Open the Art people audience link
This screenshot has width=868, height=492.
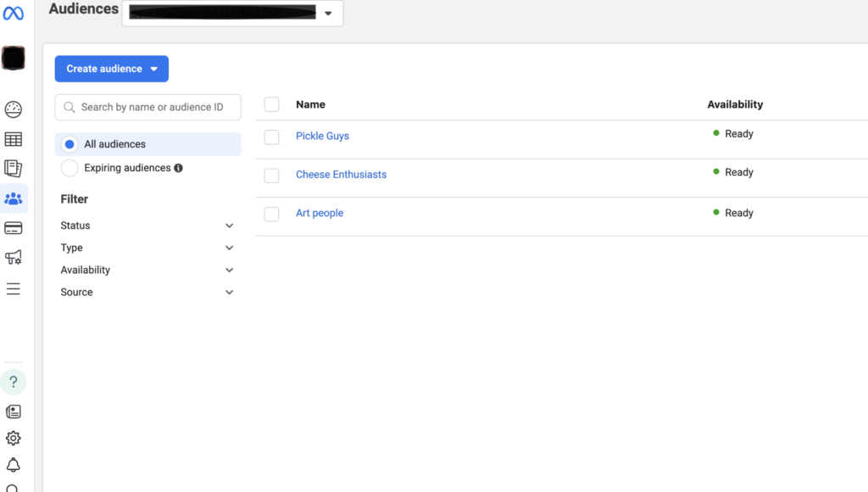click(x=320, y=213)
